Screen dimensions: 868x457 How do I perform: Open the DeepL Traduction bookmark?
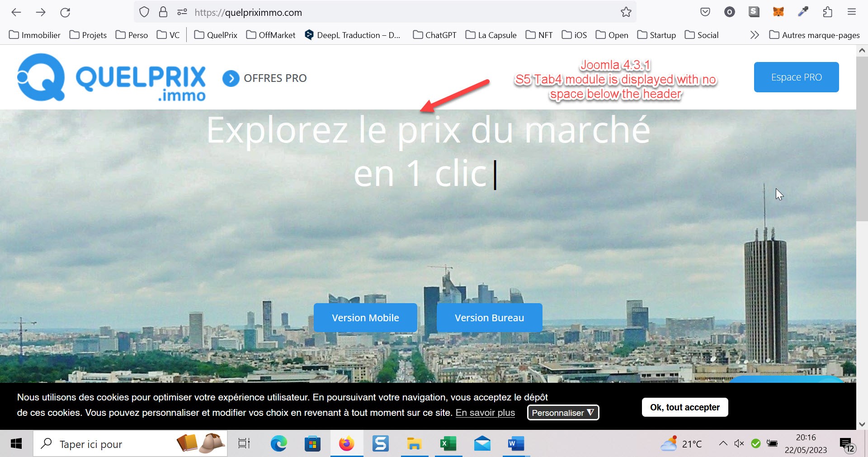point(353,35)
